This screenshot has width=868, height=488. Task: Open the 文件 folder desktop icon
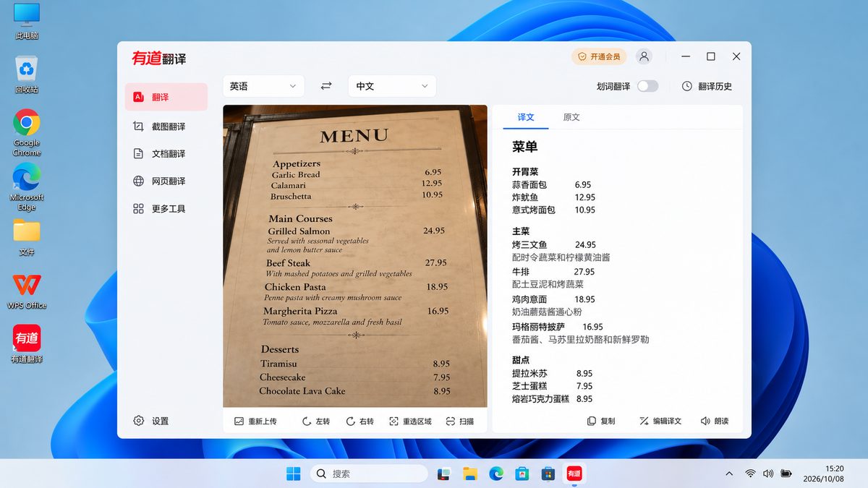(x=27, y=238)
